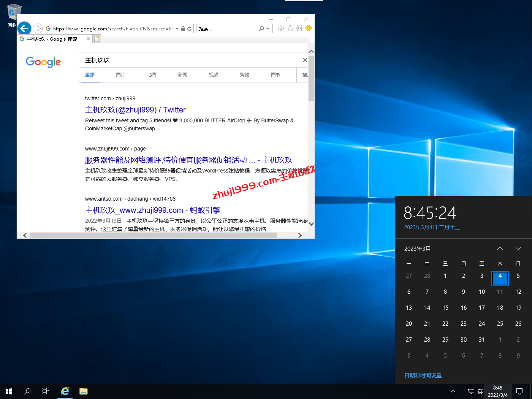The width and height of the screenshot is (532, 399).
Task: Open a new tab with the blank tab button
Action: (97, 39)
